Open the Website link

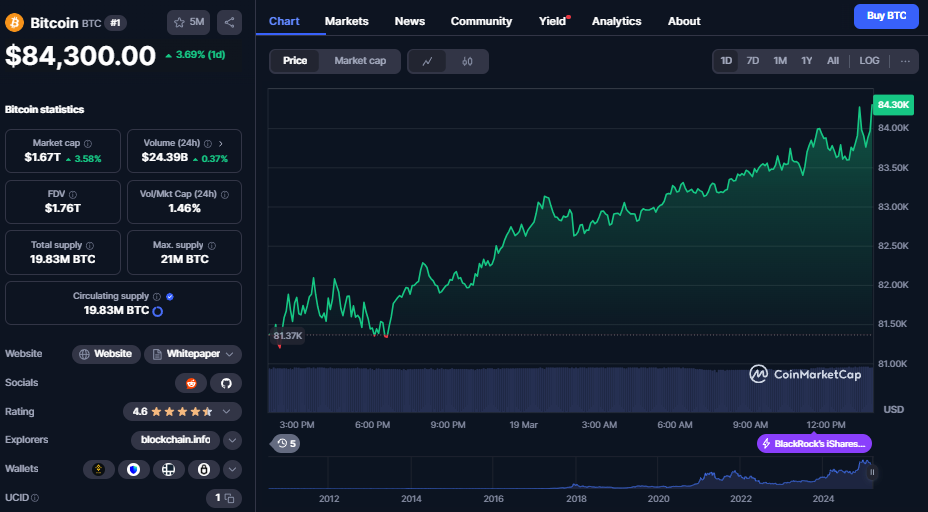tap(106, 354)
